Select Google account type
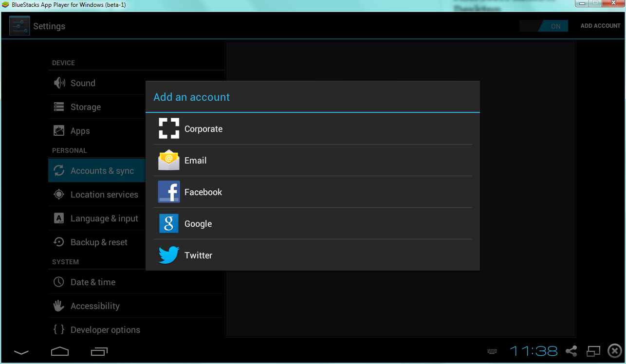Viewport: 626px width, 364px height. [313, 223]
